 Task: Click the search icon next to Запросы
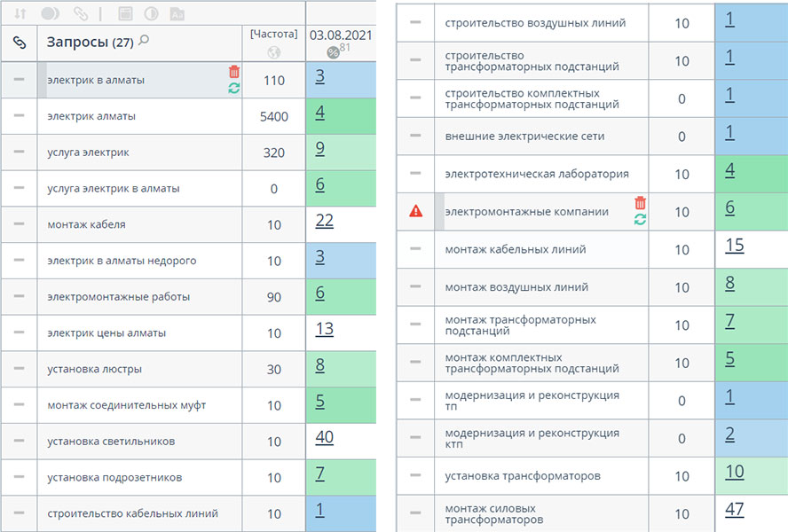(x=144, y=40)
